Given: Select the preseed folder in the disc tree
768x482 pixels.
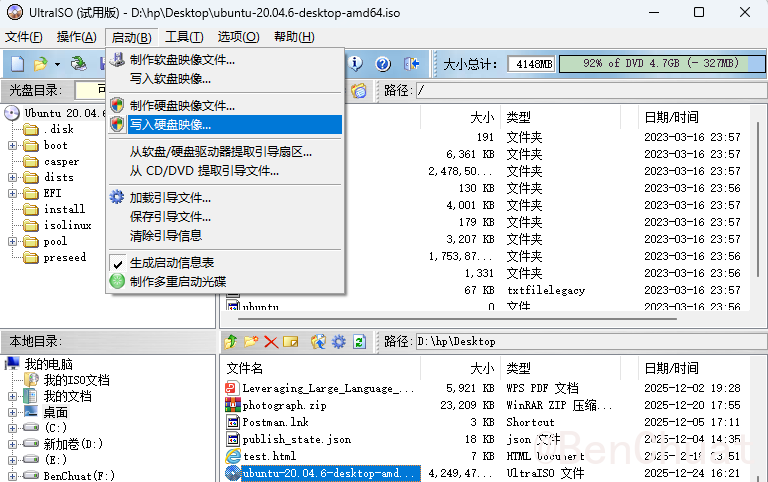Looking at the screenshot, I should (64, 257).
